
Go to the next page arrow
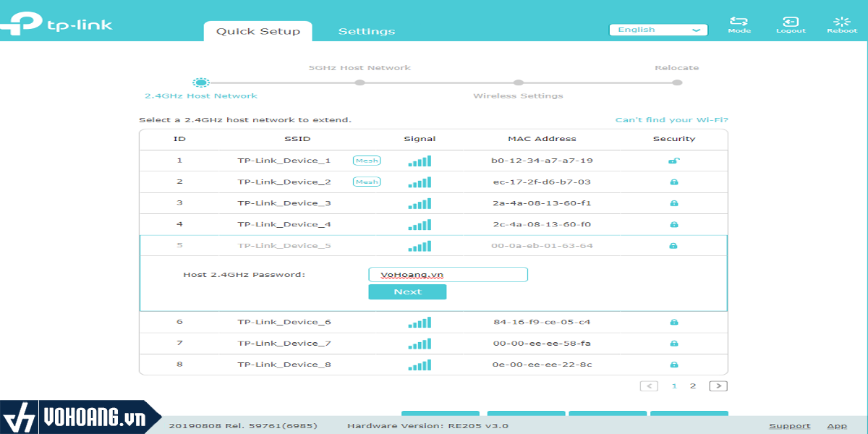coord(718,386)
